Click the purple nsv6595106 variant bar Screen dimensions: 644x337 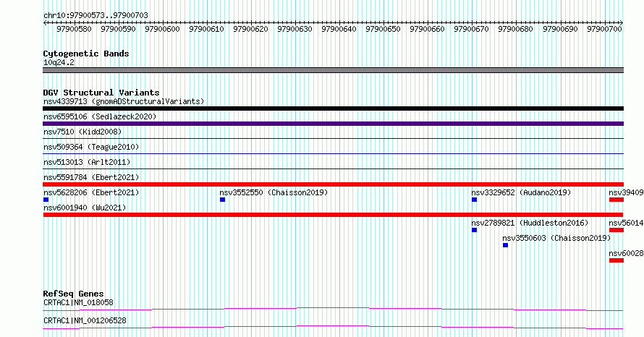[333, 124]
